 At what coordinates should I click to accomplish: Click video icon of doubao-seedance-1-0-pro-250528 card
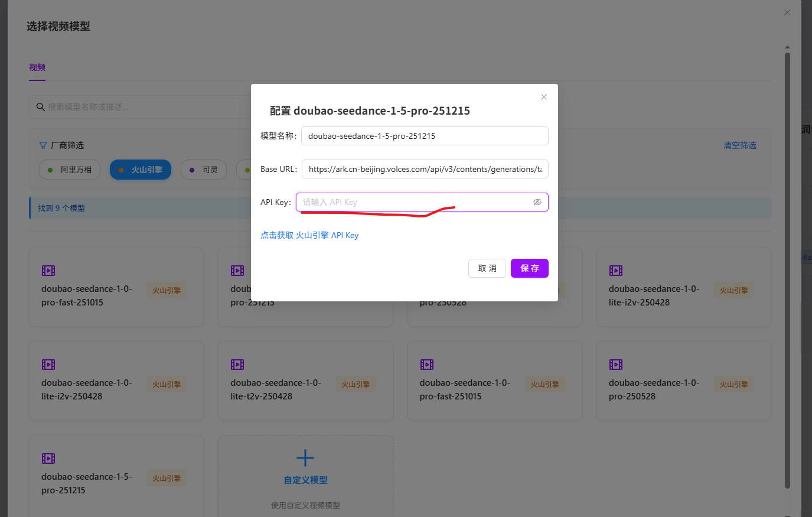616,365
